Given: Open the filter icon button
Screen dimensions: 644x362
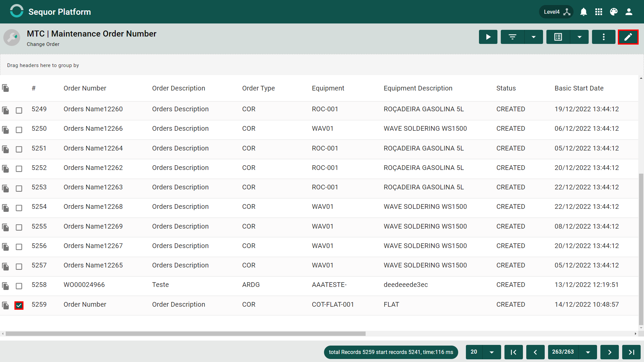Looking at the screenshot, I should tap(512, 37).
